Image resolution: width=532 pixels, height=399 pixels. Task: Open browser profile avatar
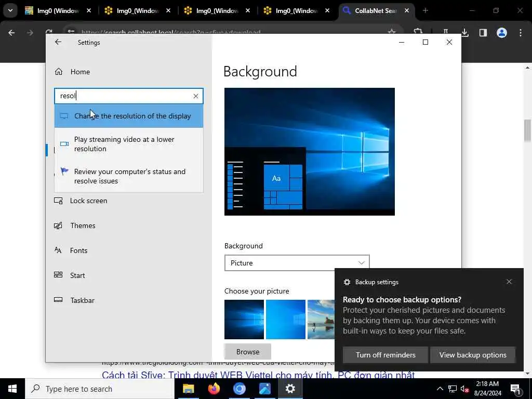pyautogui.click(x=502, y=33)
